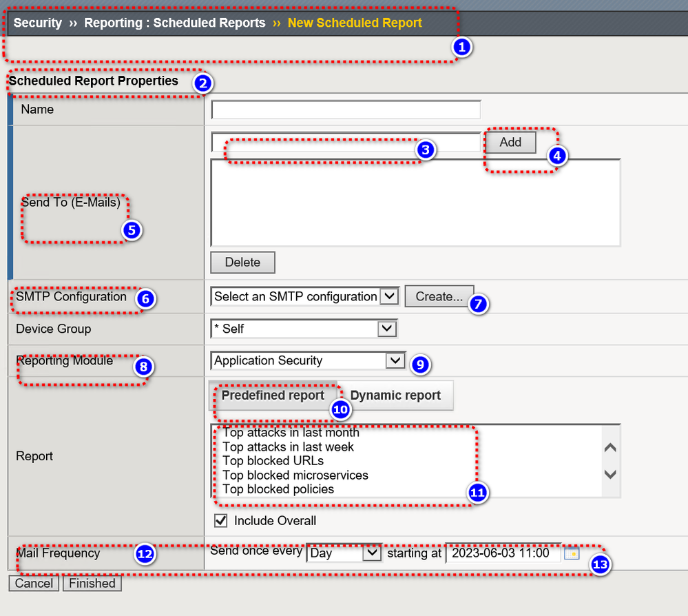Expand the Device Group dropdown
Image resolution: width=688 pixels, height=616 pixels.
[x=303, y=329]
